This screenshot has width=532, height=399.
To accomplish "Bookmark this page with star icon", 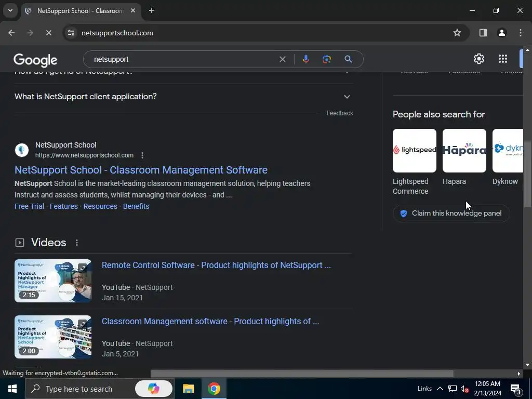I will click(457, 33).
